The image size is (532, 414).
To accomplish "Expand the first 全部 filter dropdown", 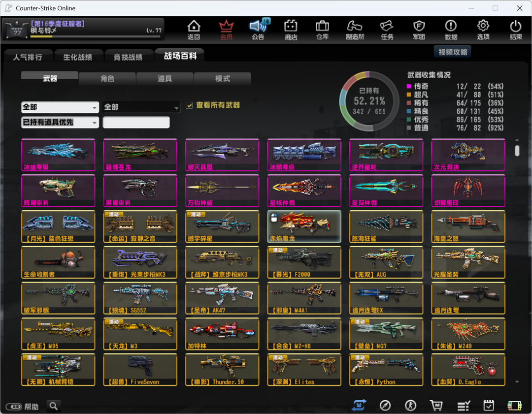I will [60, 107].
